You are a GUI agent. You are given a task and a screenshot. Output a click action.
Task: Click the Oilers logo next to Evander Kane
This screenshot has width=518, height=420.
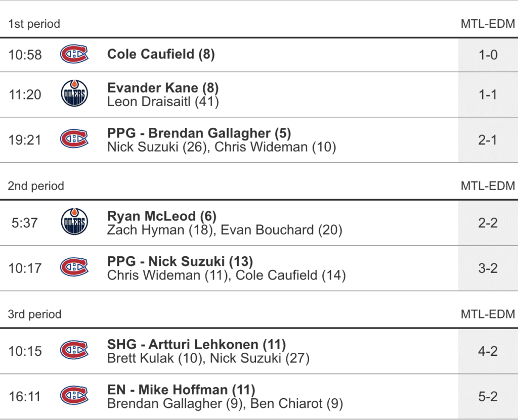point(74,95)
